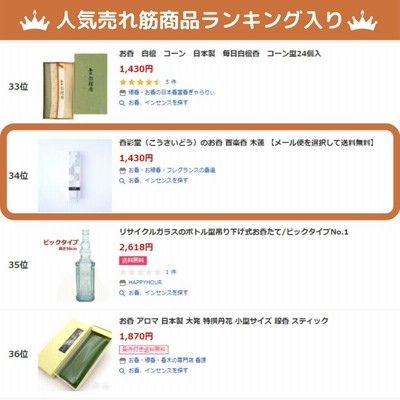
Task: Click the magnifier icon in rank 36 row
Action: tap(122, 371)
